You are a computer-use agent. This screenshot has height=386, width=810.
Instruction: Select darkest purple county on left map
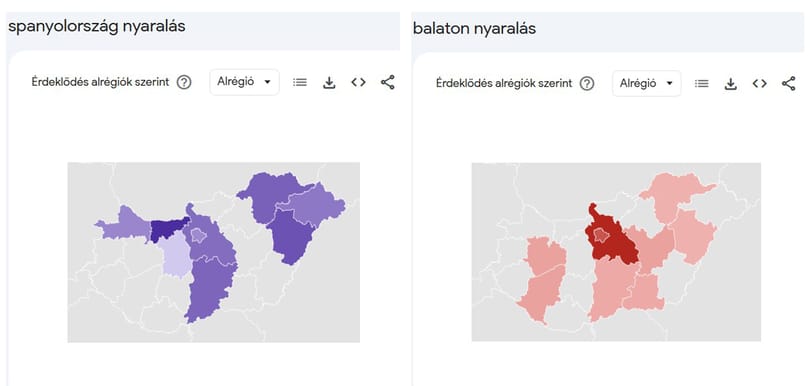pyautogui.click(x=168, y=231)
